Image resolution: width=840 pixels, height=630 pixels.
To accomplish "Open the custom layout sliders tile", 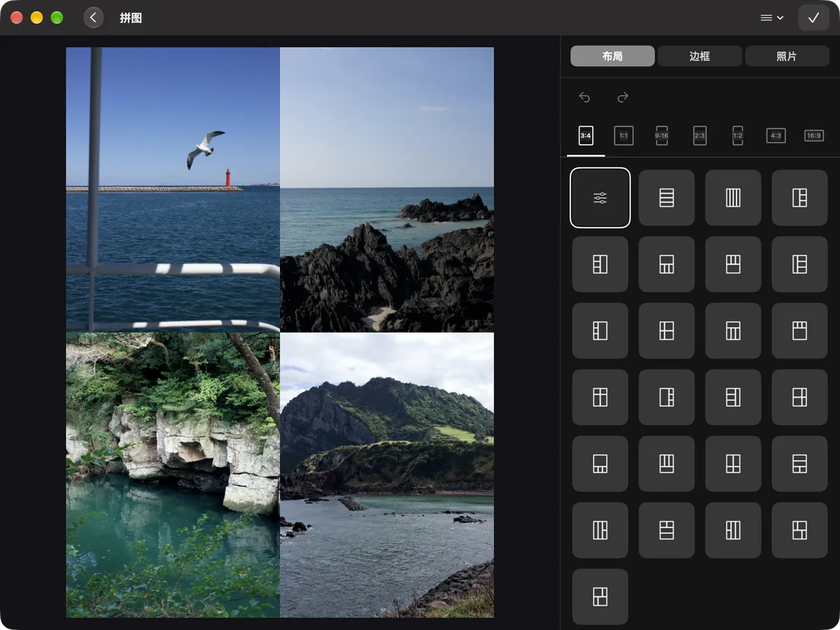I will [x=601, y=198].
